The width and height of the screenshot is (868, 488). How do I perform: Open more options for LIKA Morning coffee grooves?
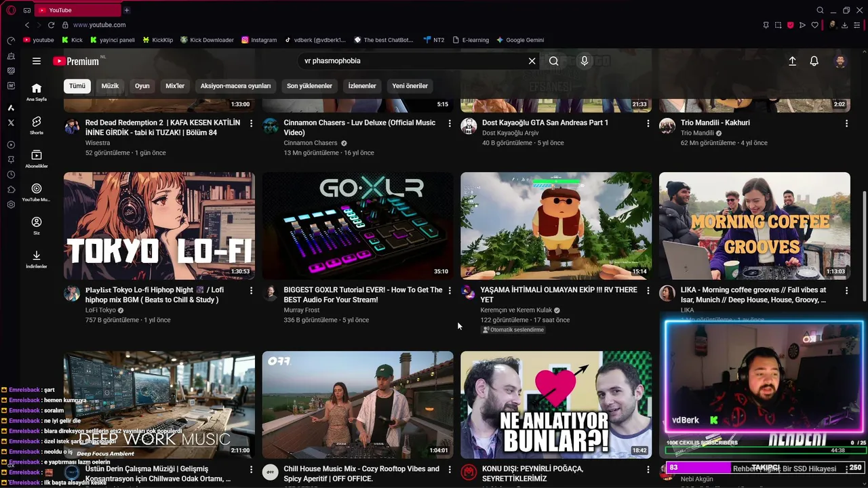tap(846, 291)
